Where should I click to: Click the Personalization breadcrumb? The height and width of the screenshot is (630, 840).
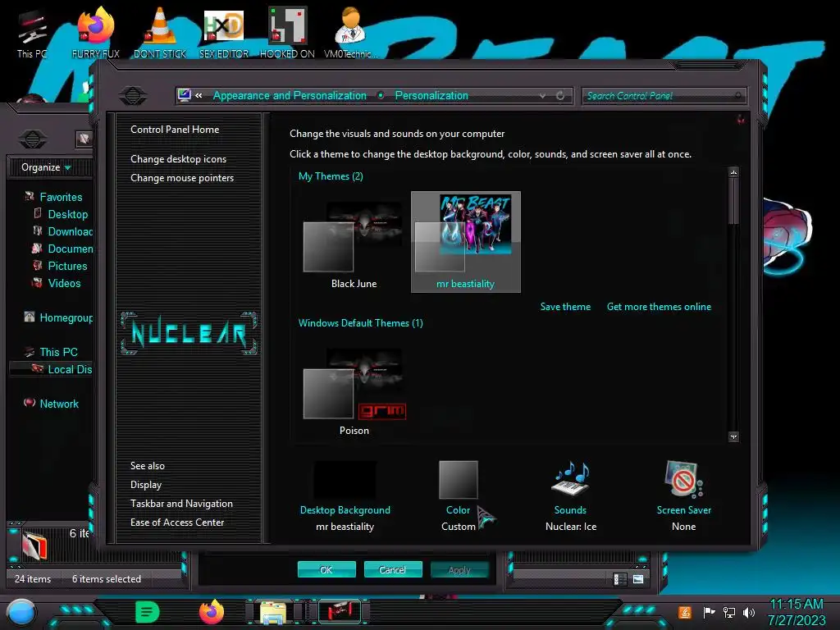coord(431,95)
